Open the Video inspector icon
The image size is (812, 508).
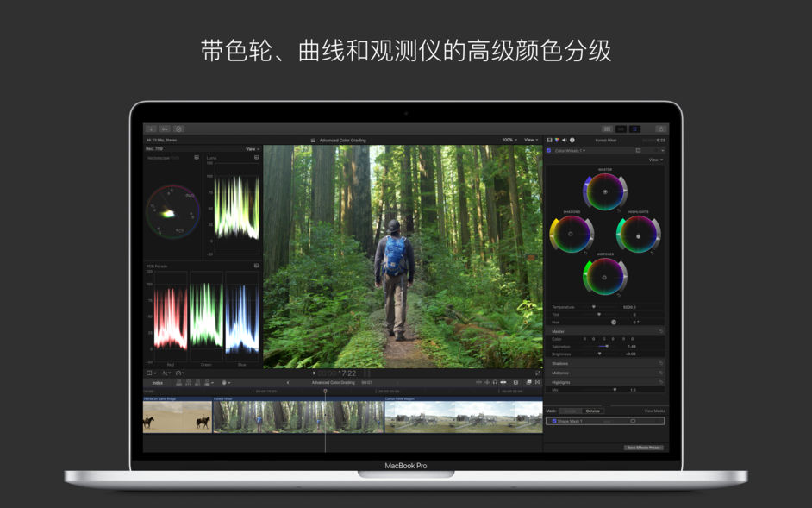pyautogui.click(x=549, y=140)
